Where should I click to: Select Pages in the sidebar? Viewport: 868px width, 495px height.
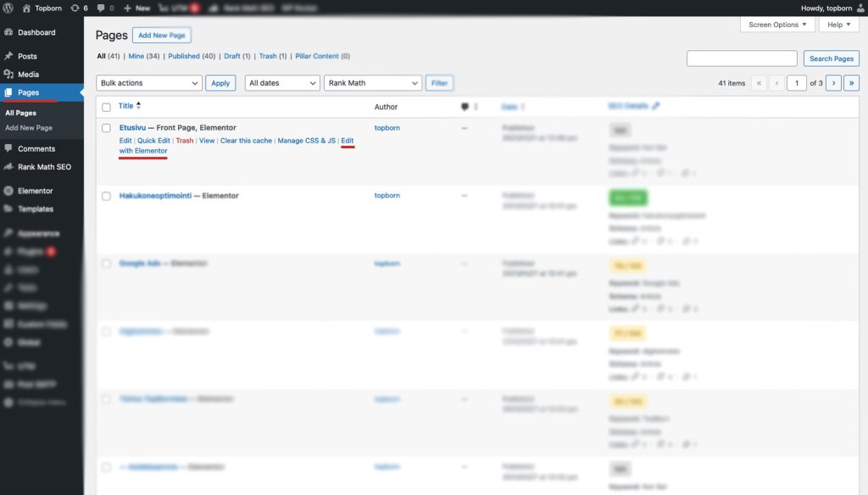point(28,92)
